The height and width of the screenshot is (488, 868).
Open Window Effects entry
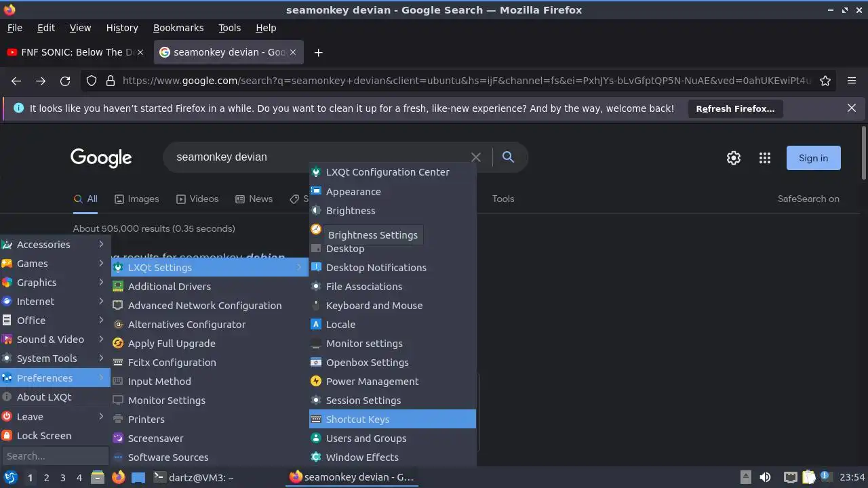tap(393, 457)
